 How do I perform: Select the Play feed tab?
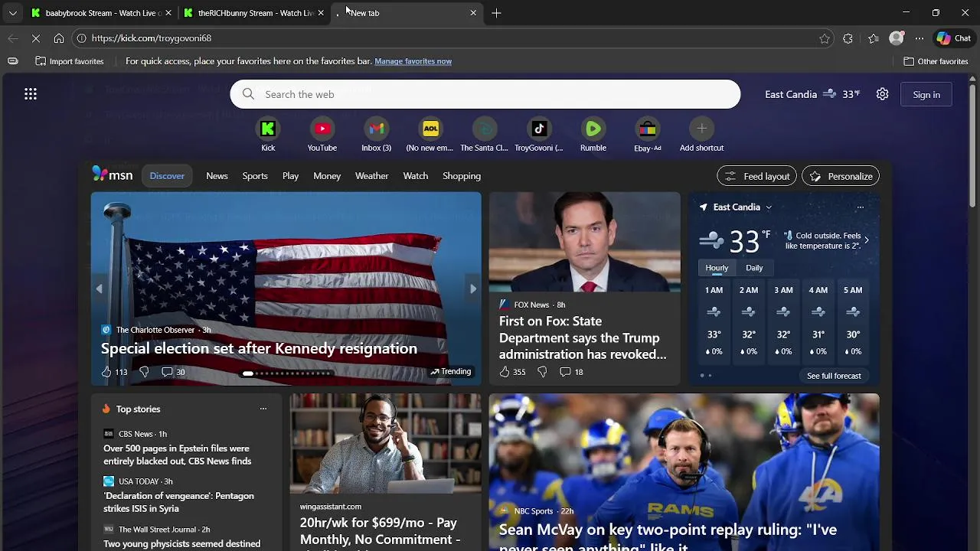pos(290,176)
